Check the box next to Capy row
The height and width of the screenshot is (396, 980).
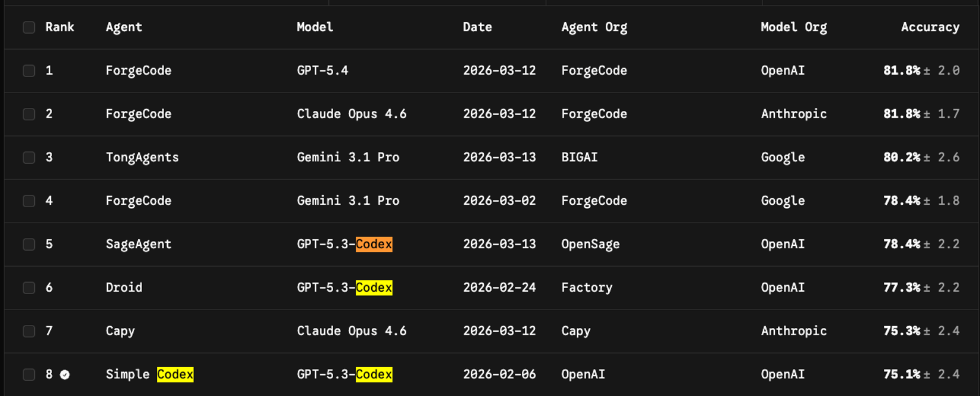click(x=29, y=332)
